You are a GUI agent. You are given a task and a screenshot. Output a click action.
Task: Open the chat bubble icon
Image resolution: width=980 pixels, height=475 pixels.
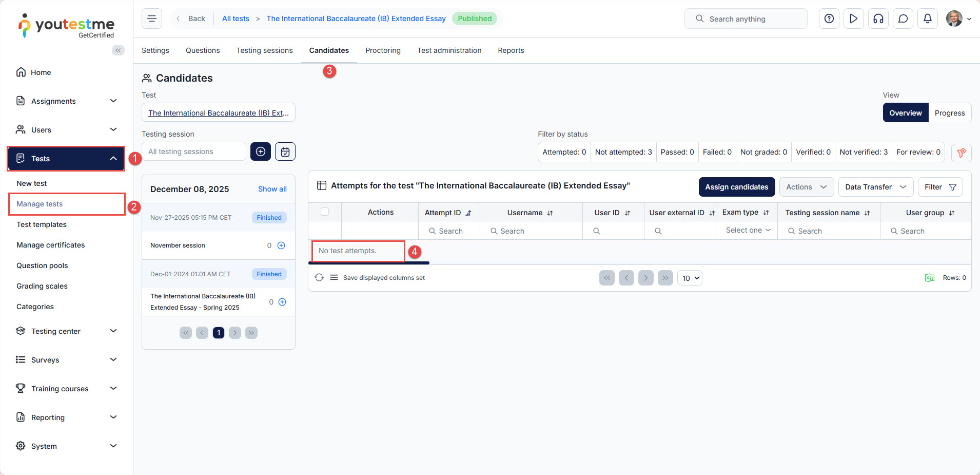[903, 19]
